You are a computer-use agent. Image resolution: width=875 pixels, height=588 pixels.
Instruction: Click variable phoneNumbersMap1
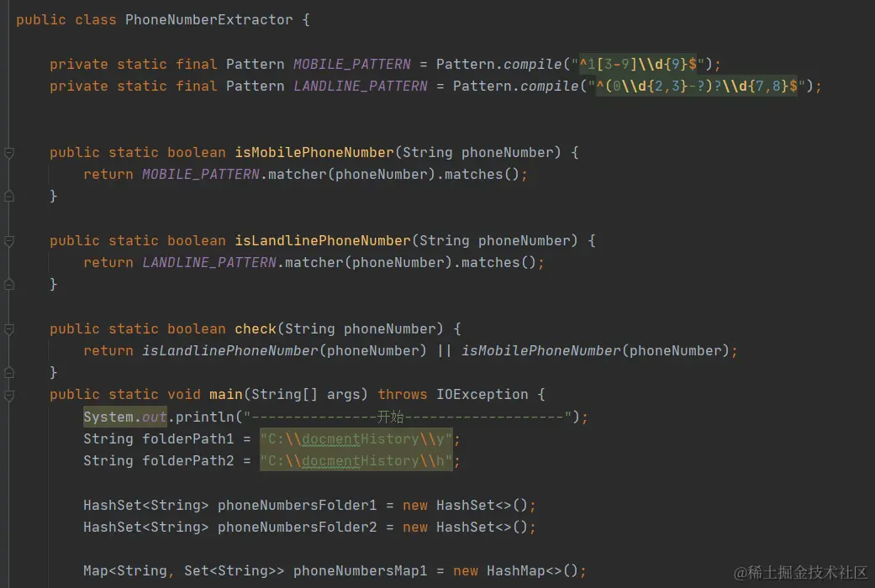coord(361,570)
